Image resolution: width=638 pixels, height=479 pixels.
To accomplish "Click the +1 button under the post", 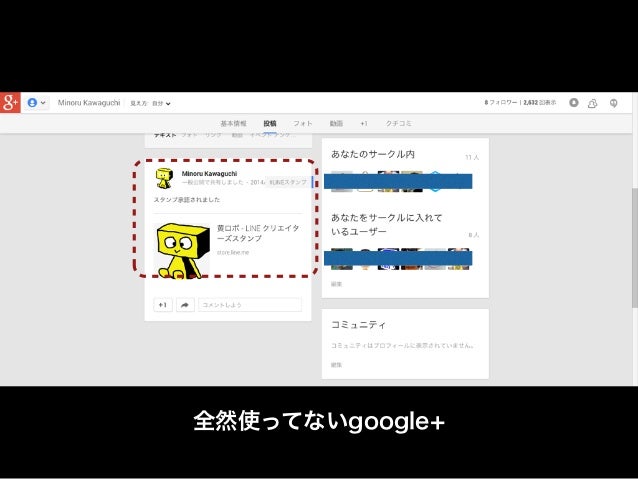I will point(163,305).
